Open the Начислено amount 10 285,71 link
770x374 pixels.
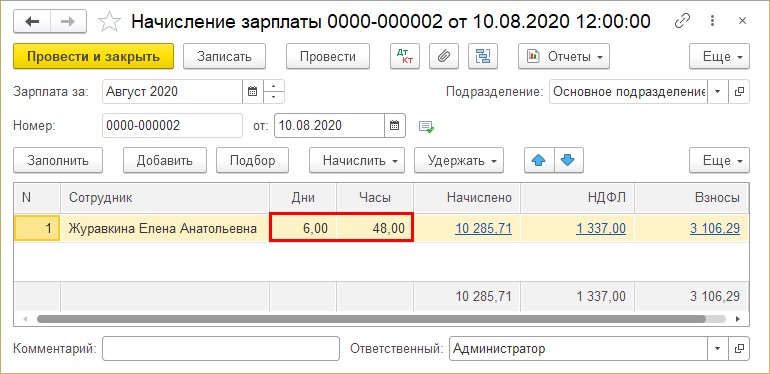click(484, 228)
